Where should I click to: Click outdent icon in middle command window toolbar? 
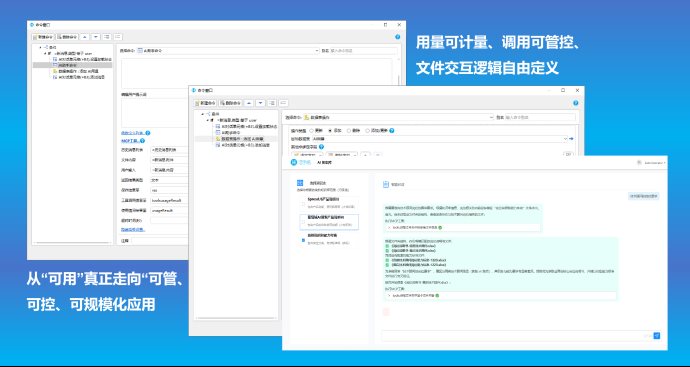[284, 103]
